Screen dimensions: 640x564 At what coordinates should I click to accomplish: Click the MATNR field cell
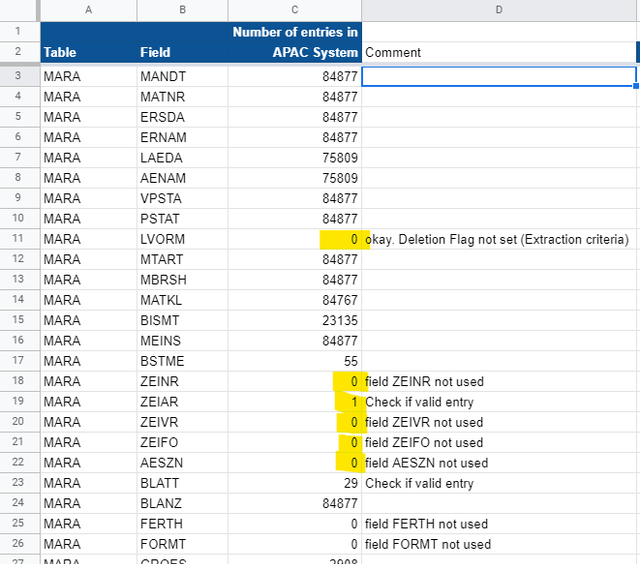[182, 96]
